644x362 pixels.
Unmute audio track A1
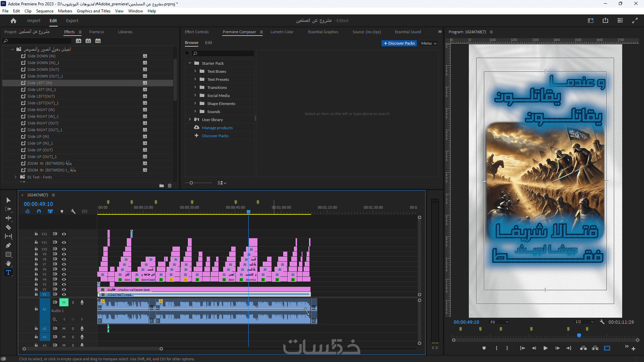64,303
